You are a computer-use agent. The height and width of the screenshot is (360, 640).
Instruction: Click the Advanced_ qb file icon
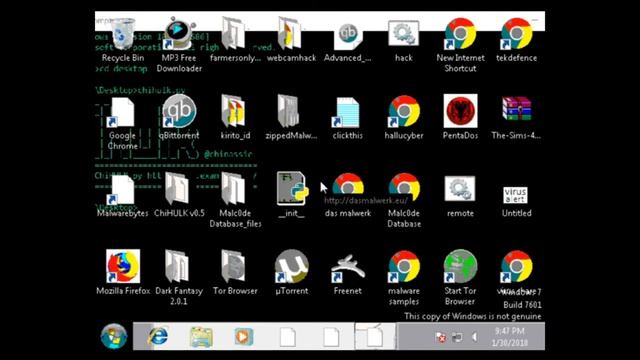(347, 34)
